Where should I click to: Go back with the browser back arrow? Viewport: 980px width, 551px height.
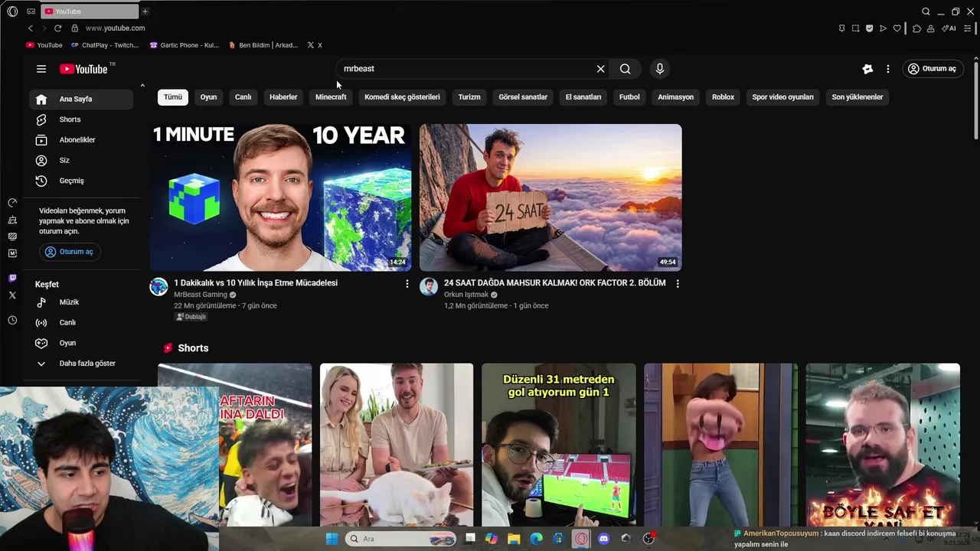tap(31, 28)
